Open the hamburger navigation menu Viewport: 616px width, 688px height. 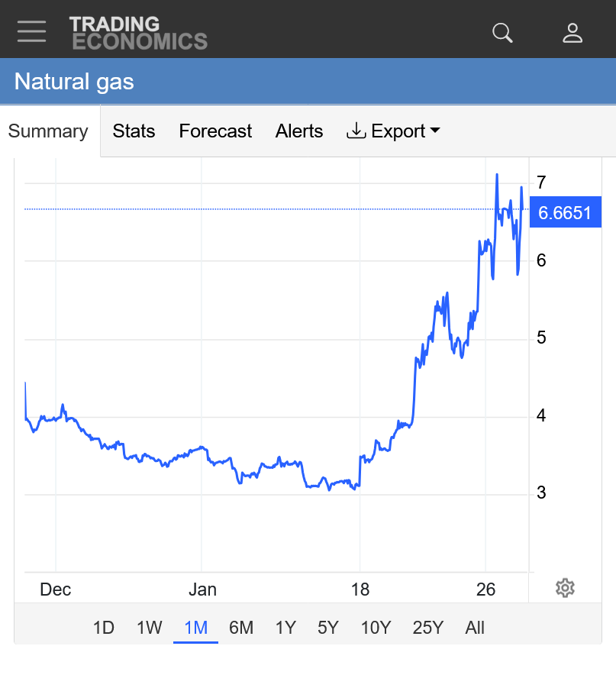tap(31, 32)
